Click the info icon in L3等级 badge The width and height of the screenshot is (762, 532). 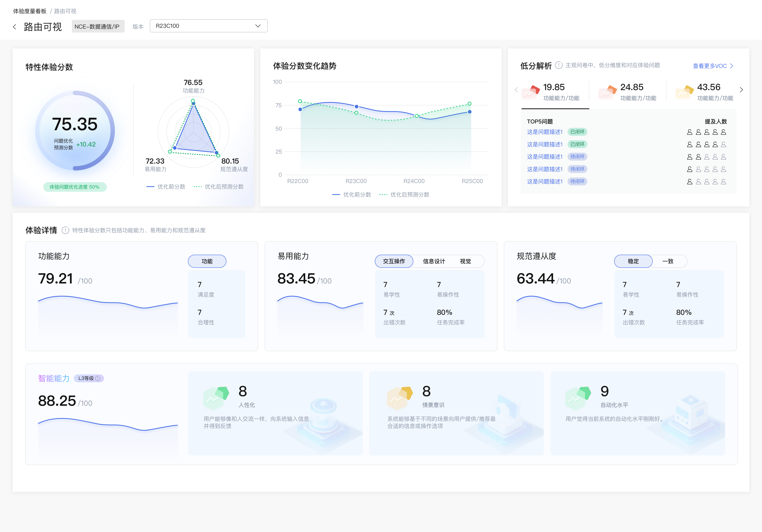[x=98, y=378]
